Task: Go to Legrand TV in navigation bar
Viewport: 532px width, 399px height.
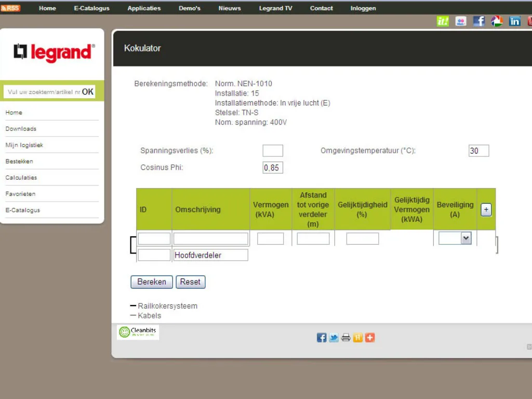Action: [275, 8]
